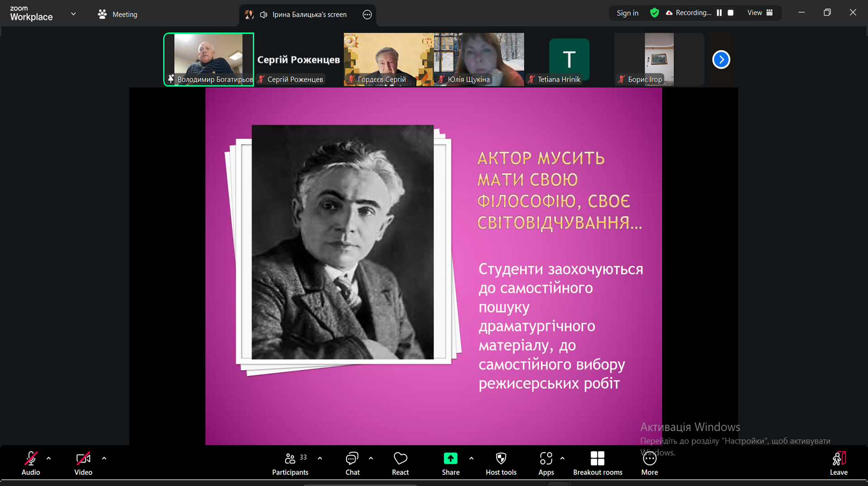Open the More options menu
868x486 pixels.
649,463
